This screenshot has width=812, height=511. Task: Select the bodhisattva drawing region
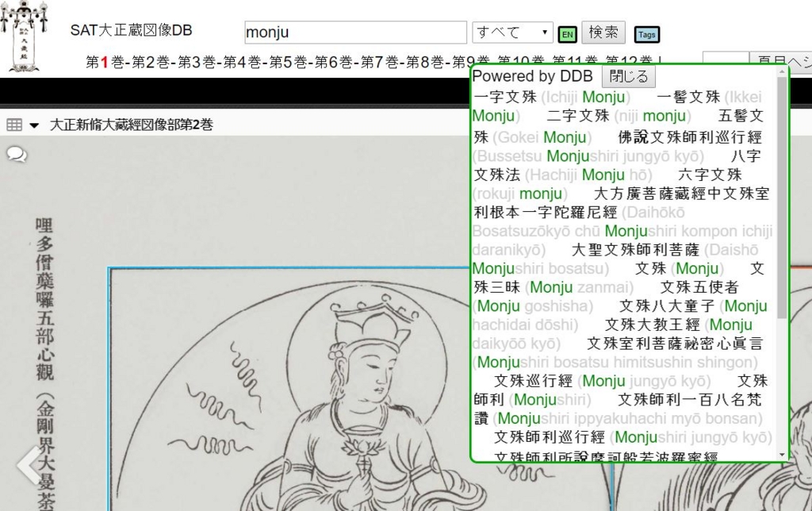pyautogui.click(x=361, y=389)
